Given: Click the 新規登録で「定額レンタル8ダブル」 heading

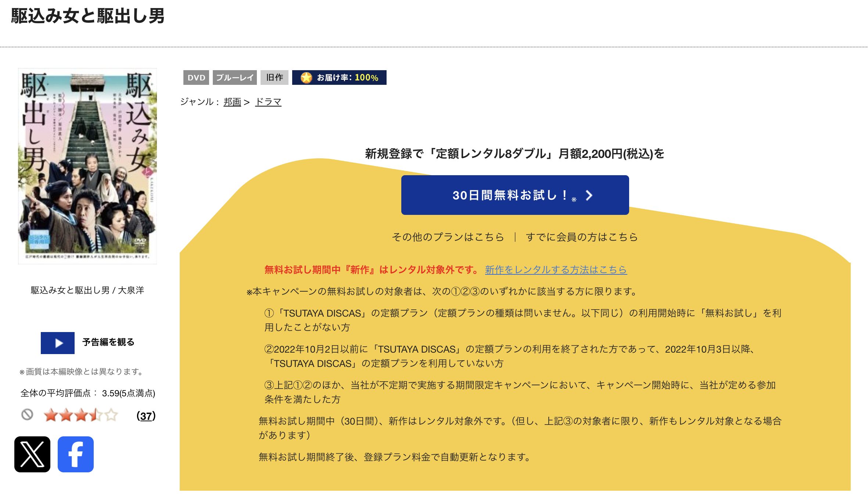Looking at the screenshot, I should (514, 154).
